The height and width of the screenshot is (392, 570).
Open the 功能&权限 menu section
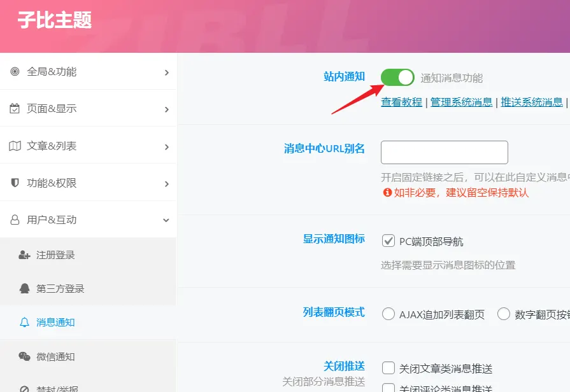point(89,183)
